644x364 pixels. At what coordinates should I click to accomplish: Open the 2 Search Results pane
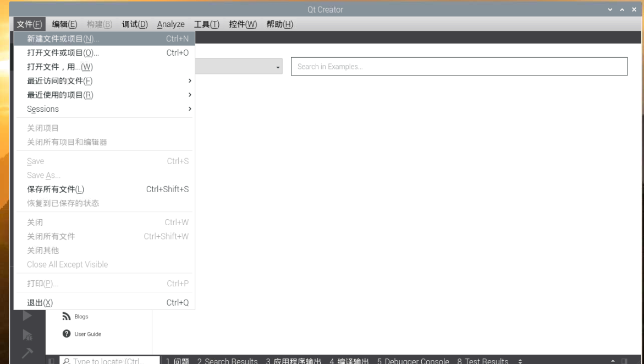227,361
